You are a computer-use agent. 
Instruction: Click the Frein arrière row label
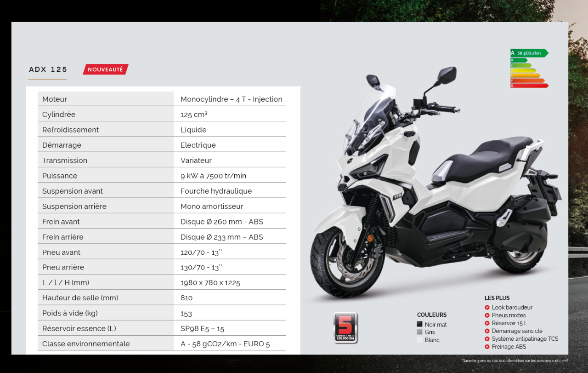(63, 237)
